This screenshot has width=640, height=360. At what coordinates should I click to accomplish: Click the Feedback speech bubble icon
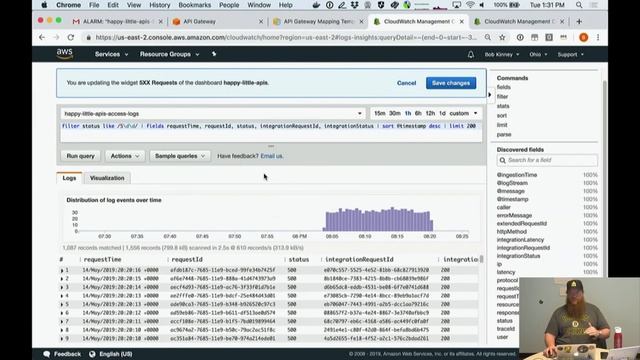(47, 354)
